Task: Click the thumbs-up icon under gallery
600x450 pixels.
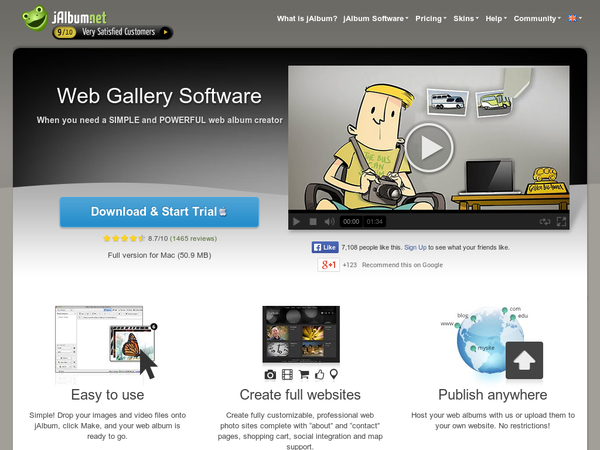Action: (320, 375)
